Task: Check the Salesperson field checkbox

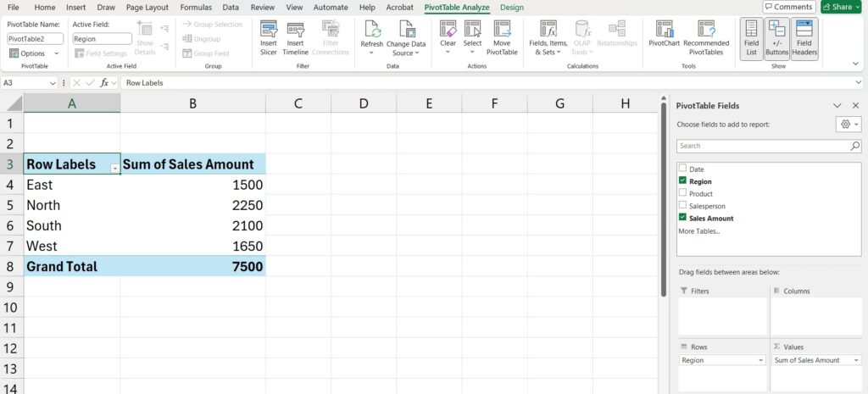Action: pyautogui.click(x=682, y=205)
